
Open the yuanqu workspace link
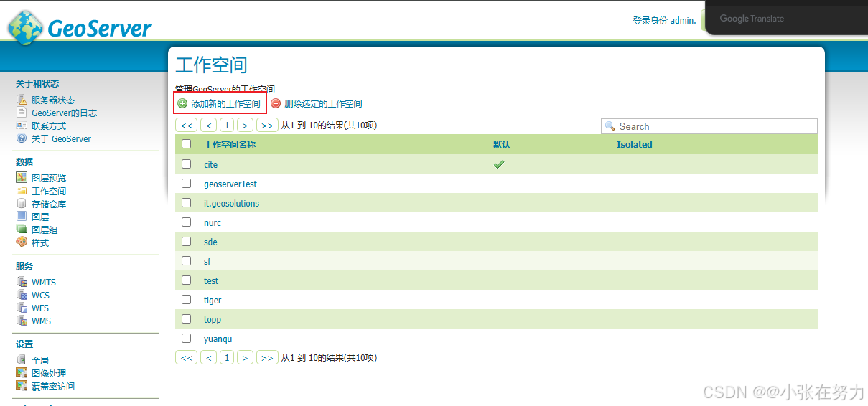[x=218, y=339]
